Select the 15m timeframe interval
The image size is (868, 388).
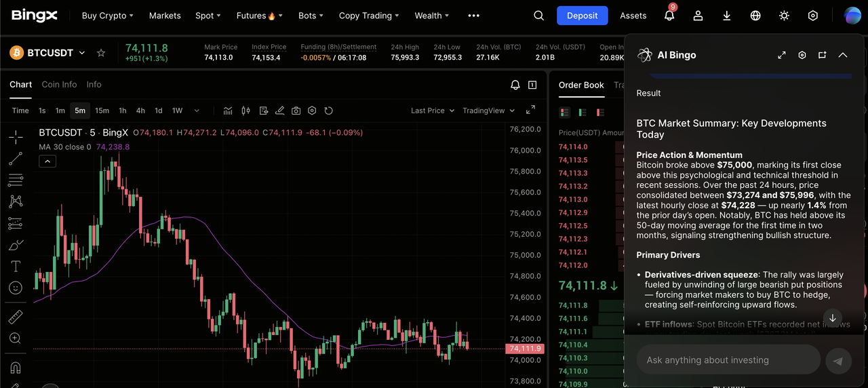102,111
